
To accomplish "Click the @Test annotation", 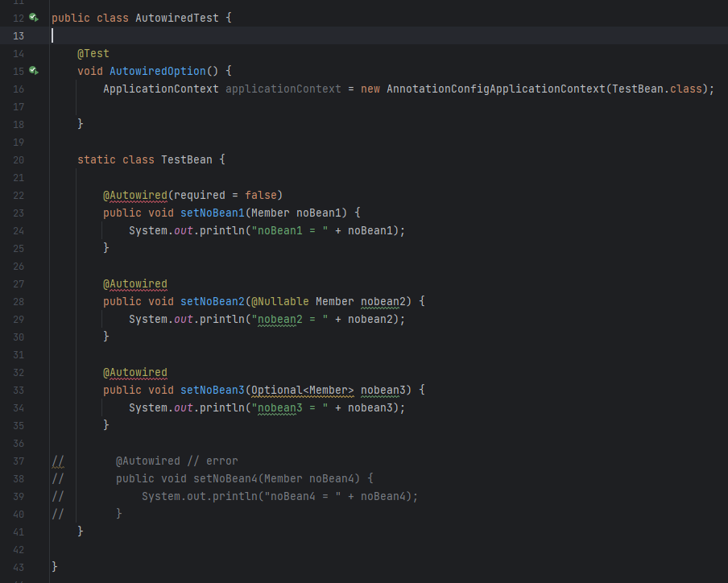I will [x=93, y=53].
